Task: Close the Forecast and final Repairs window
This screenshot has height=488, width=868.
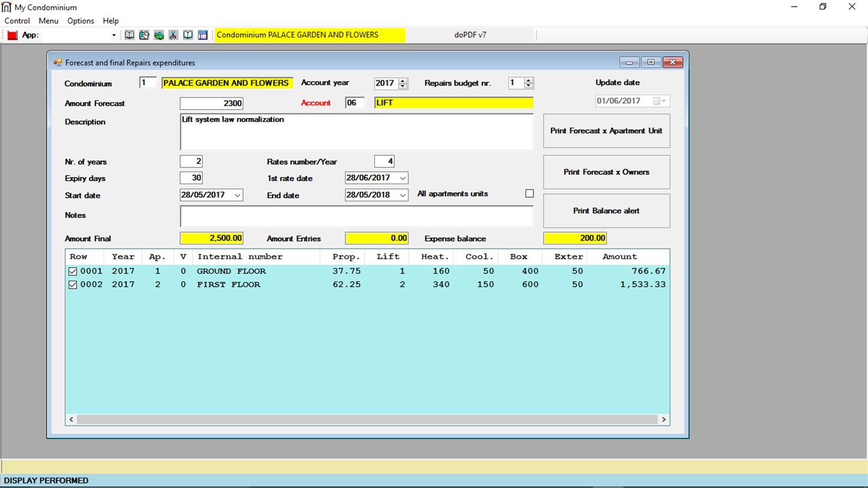Action: [x=673, y=62]
